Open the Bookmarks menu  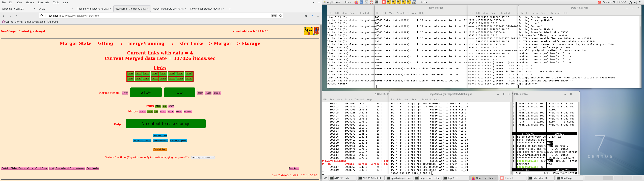(x=43, y=3)
